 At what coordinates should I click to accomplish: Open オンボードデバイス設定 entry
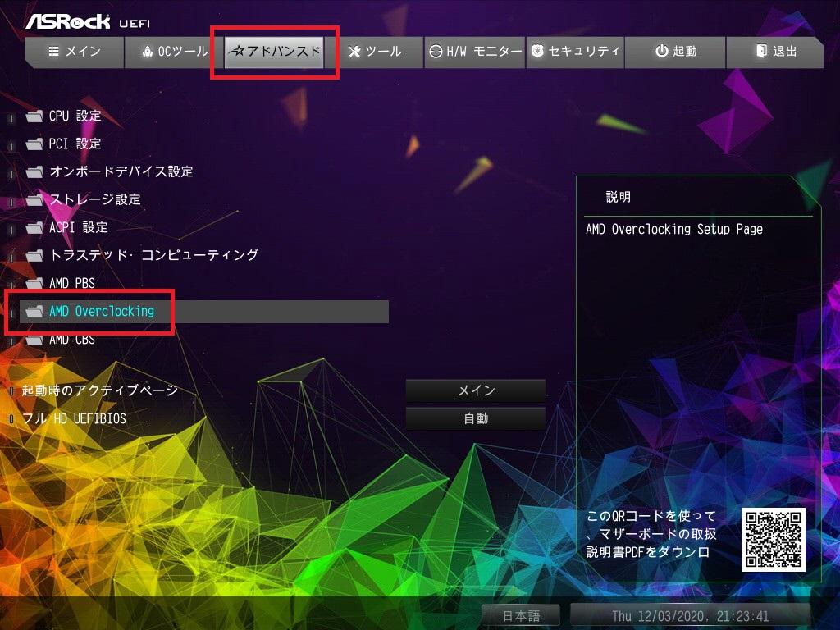121,171
